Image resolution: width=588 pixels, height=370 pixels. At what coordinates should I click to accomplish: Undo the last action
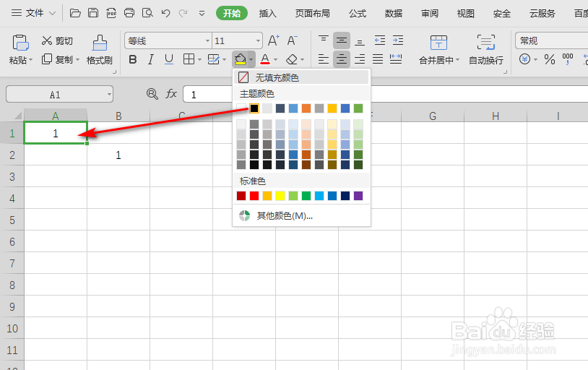click(x=165, y=14)
